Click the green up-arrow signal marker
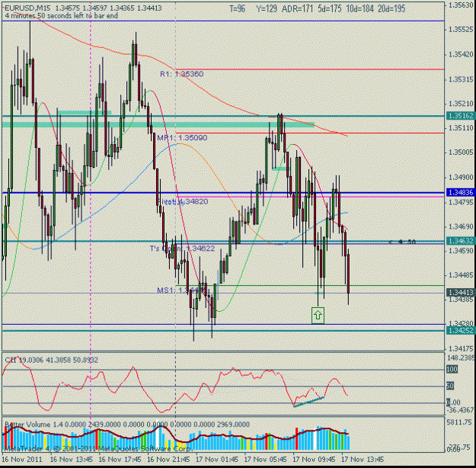Image resolution: width=476 pixels, height=468 pixels. pos(318,315)
